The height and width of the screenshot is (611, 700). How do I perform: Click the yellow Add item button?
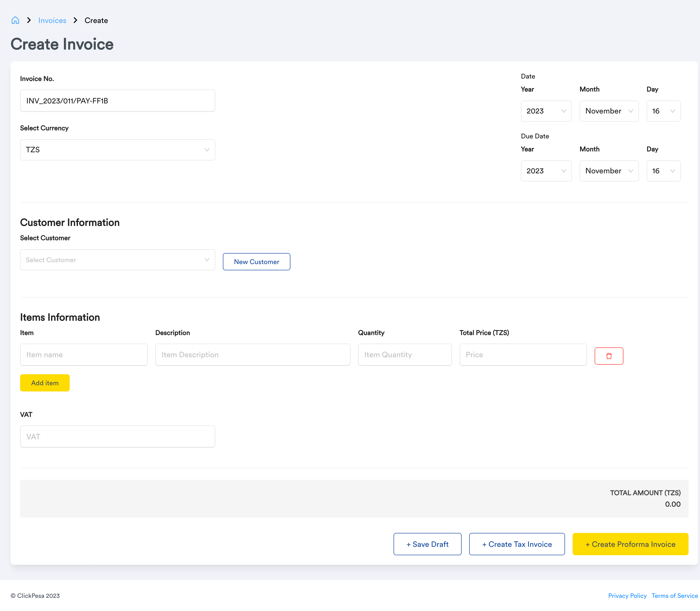point(45,383)
